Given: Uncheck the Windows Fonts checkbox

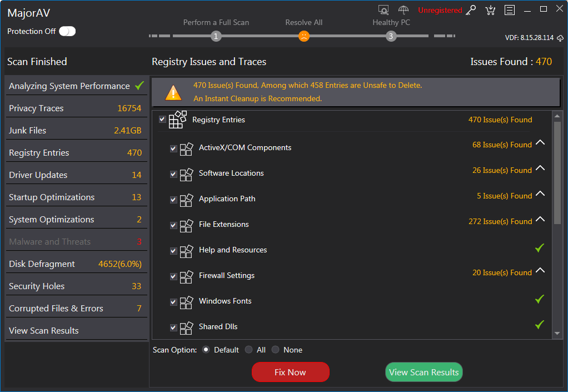Looking at the screenshot, I should pos(173,302).
